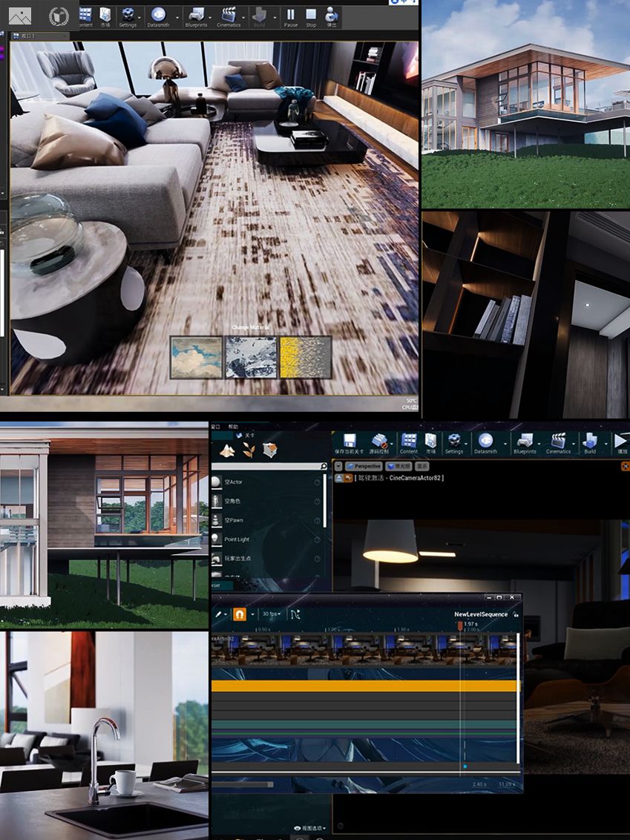Pause the running game preview
Screen dimensions: 630x840
(292, 15)
